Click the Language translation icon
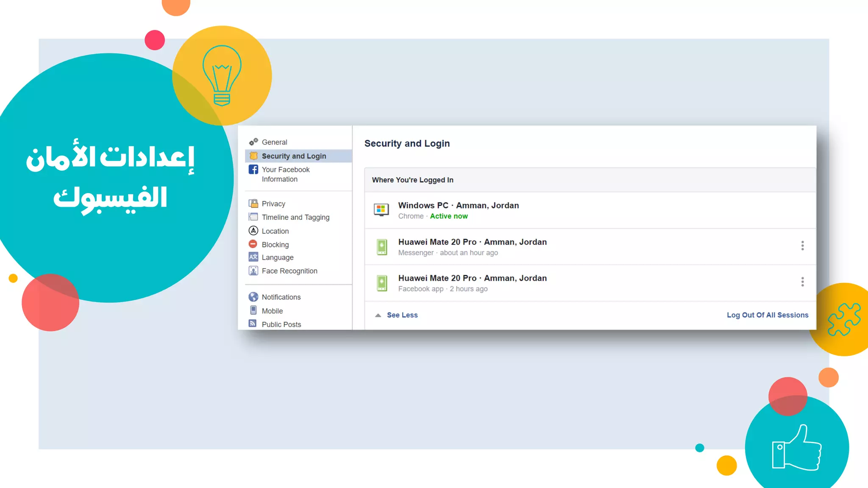This screenshot has width=868, height=488. coord(253,257)
